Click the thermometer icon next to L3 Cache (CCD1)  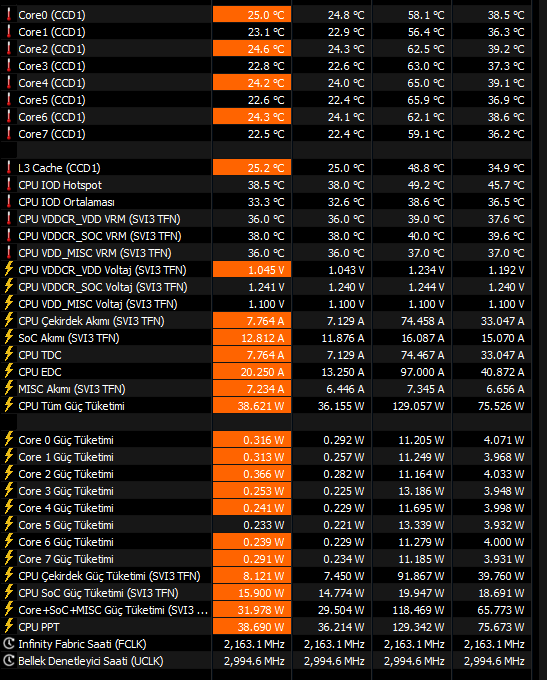pos(8,168)
